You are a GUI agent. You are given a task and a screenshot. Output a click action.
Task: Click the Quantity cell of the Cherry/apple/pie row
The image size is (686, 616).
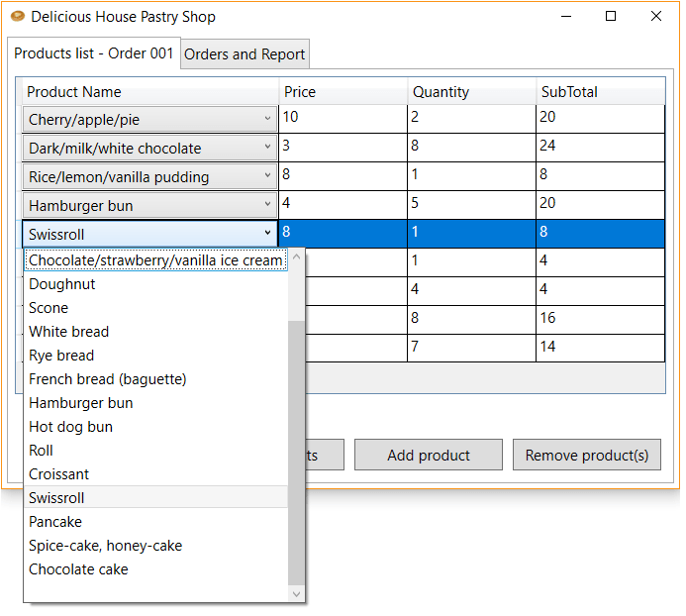pos(470,118)
